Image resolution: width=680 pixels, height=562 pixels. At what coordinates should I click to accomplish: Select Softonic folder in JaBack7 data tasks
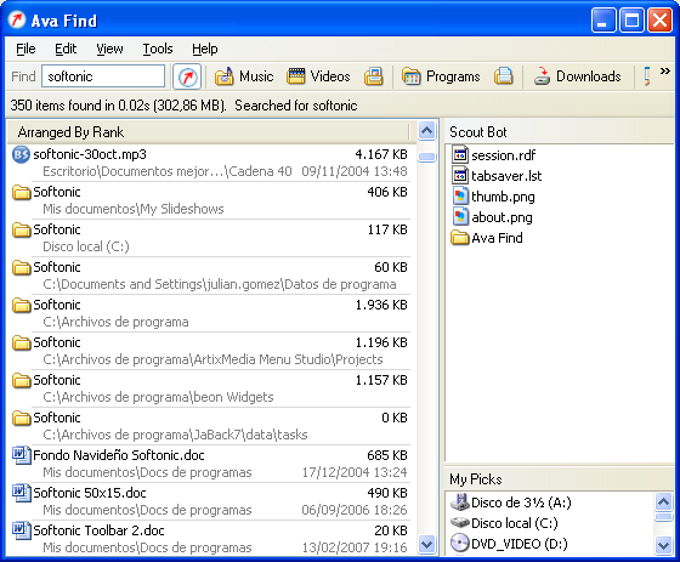tap(210, 426)
